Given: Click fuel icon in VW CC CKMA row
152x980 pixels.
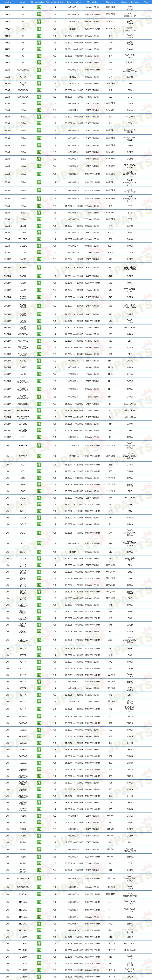Looking at the screenshot, I should pos(39,471).
